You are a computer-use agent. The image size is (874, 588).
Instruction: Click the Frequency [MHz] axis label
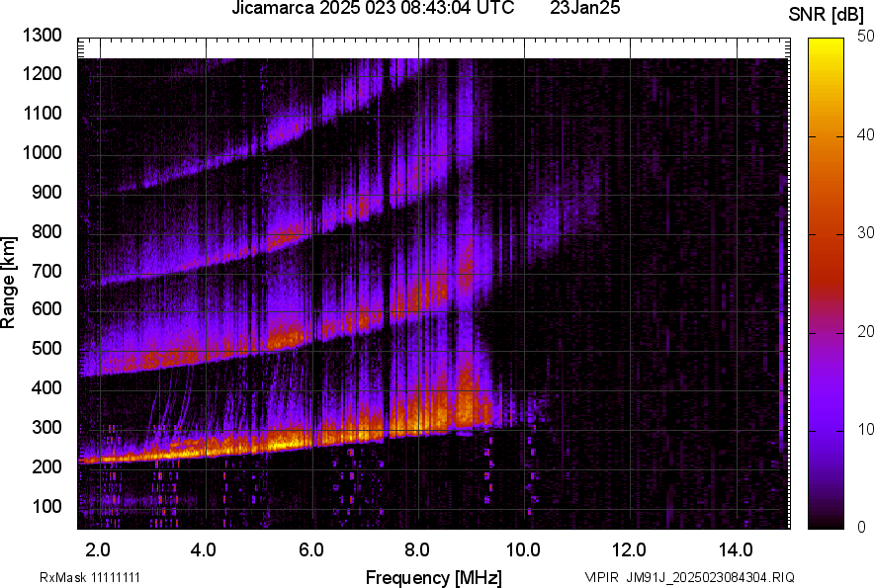coord(433,577)
